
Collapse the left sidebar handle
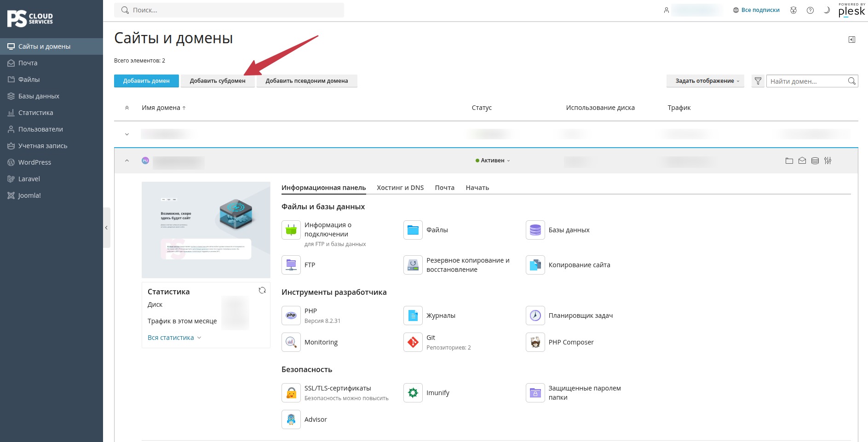click(107, 228)
